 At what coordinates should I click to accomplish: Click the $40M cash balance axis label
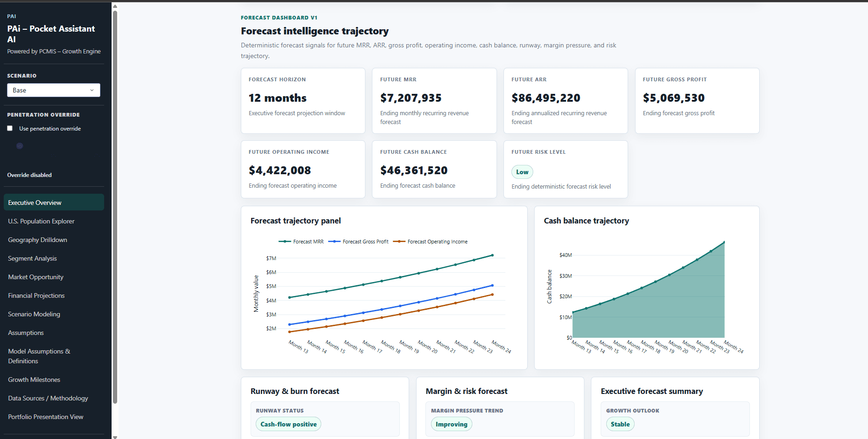pyautogui.click(x=565, y=255)
